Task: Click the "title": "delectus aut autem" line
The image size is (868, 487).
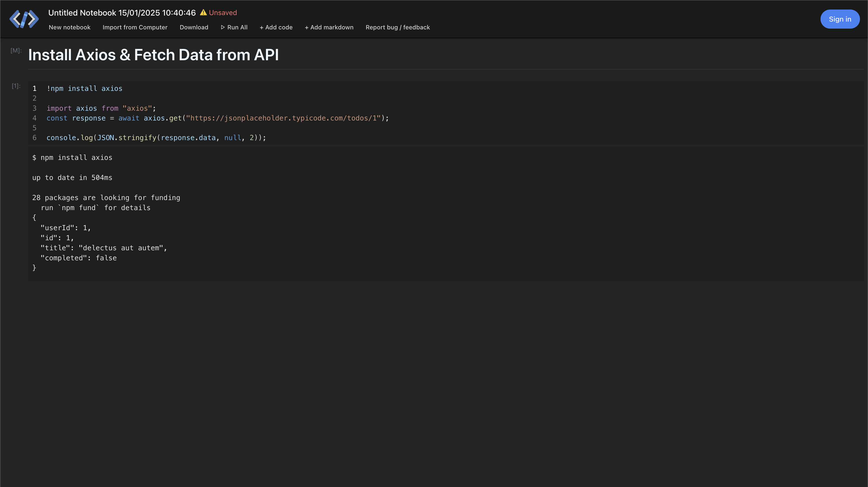Action: [104, 248]
